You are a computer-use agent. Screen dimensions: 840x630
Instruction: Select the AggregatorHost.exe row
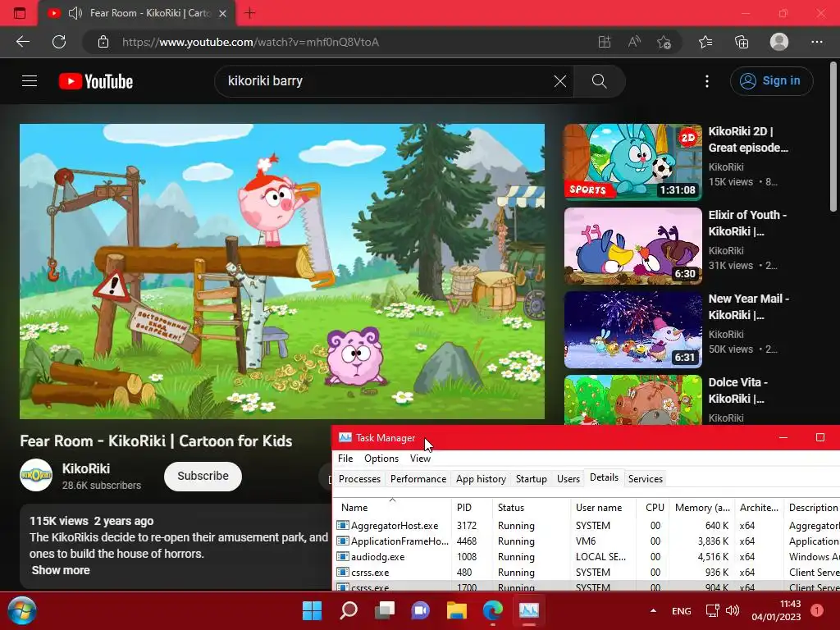586,526
